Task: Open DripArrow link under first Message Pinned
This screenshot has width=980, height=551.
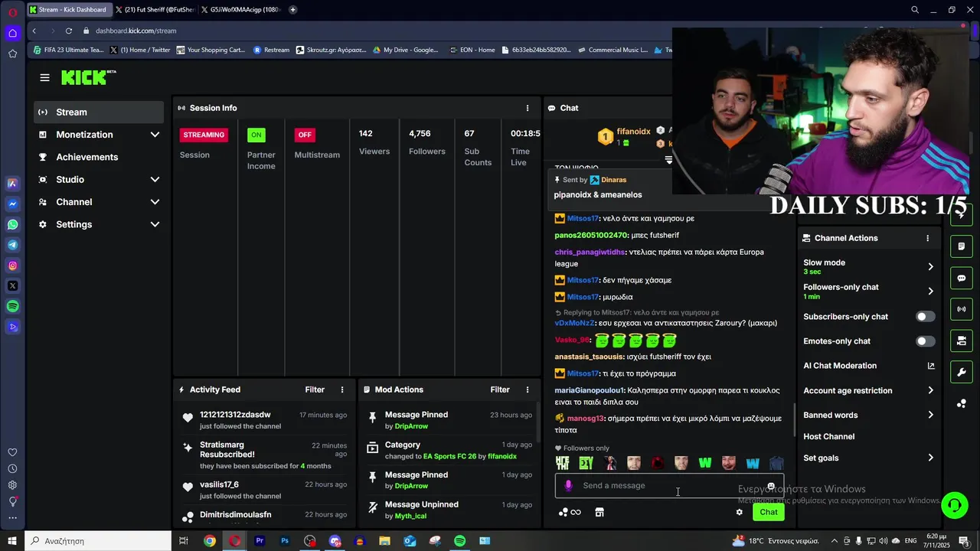Action: [411, 426]
